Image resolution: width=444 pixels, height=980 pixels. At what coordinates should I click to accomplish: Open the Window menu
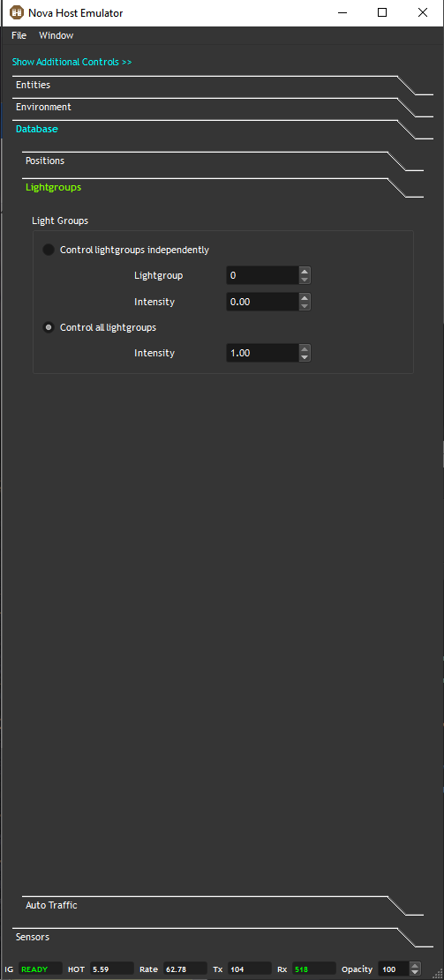[56, 35]
